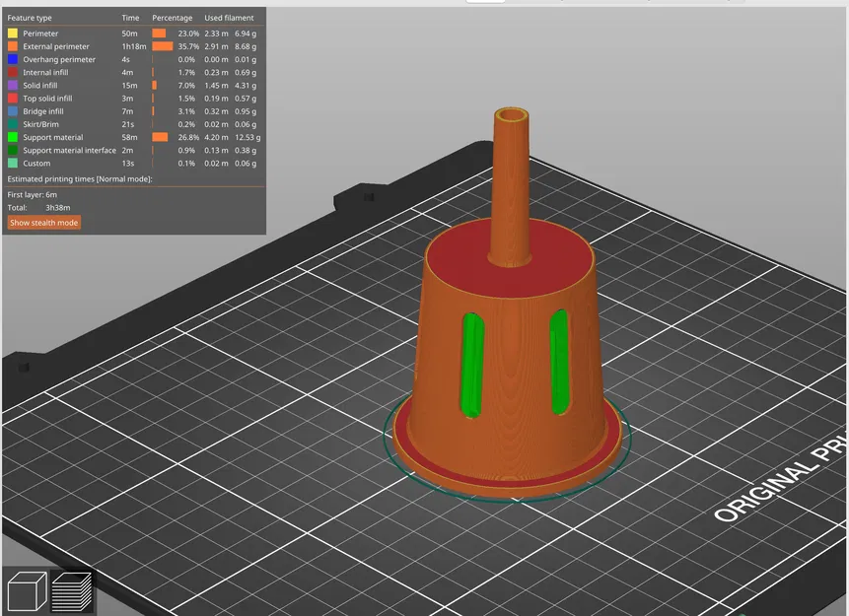
Task: Click the Feature type column header
Action: point(30,18)
